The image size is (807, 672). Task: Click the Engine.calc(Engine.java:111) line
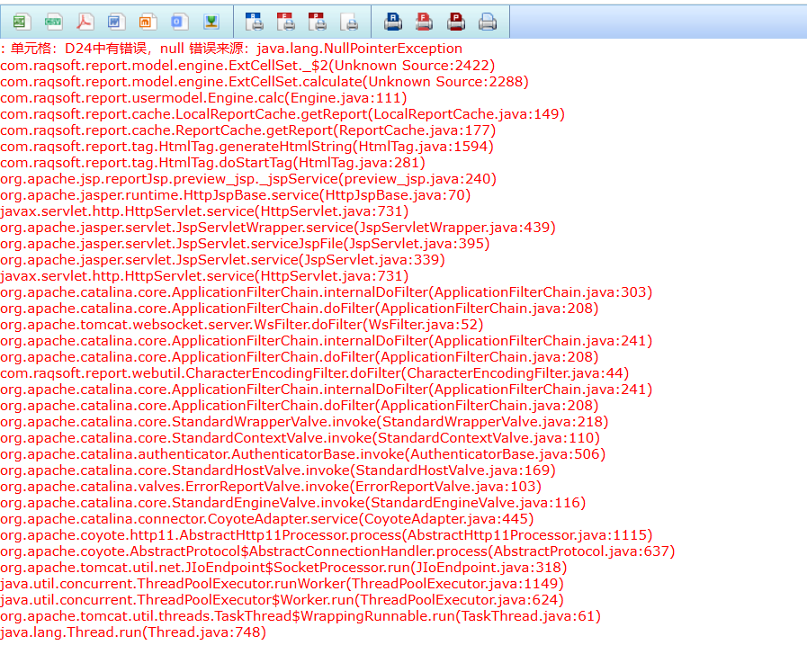coord(204,98)
